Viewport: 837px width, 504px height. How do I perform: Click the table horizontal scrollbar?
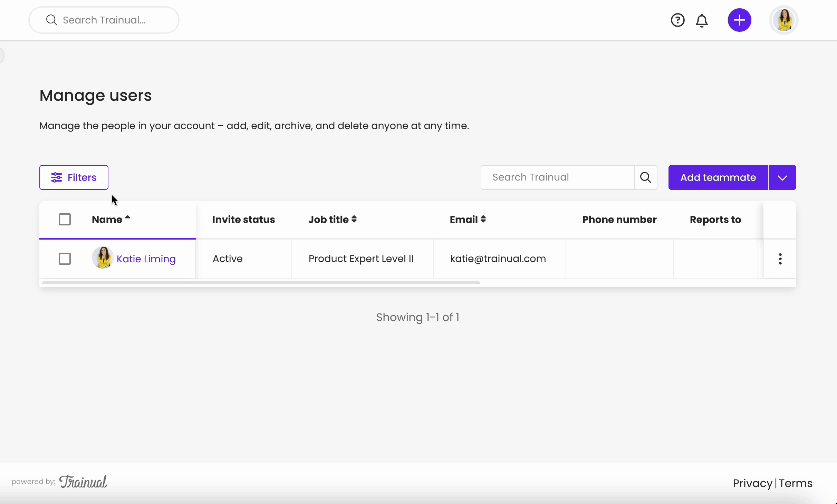pyautogui.click(x=261, y=283)
